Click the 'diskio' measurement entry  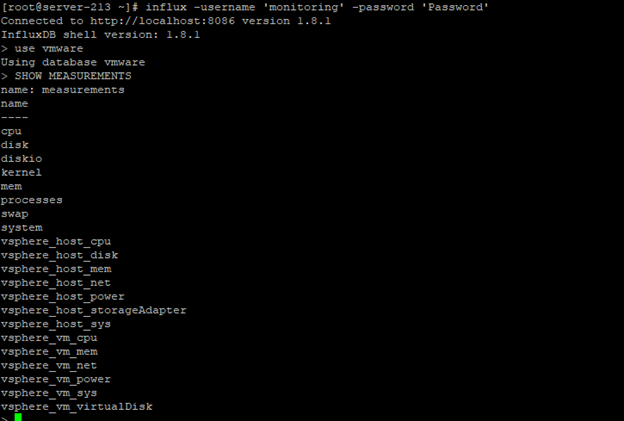pos(21,158)
